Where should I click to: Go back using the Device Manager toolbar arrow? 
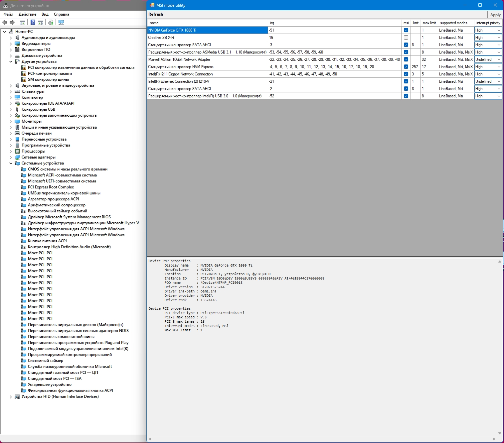point(5,22)
